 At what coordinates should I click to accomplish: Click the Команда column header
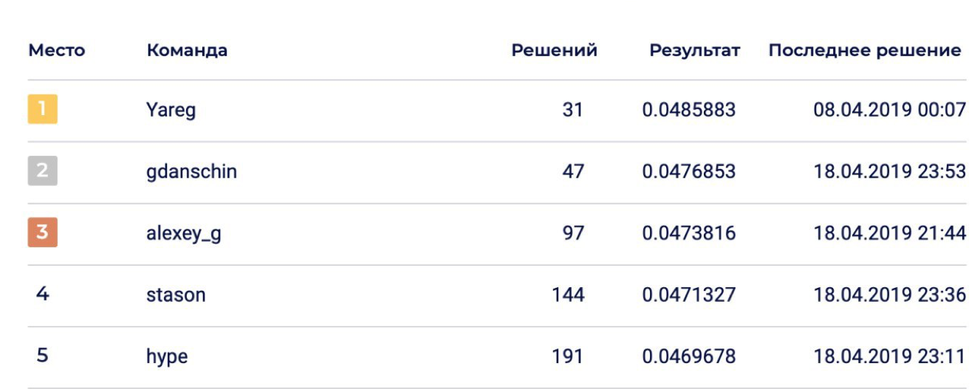(187, 51)
